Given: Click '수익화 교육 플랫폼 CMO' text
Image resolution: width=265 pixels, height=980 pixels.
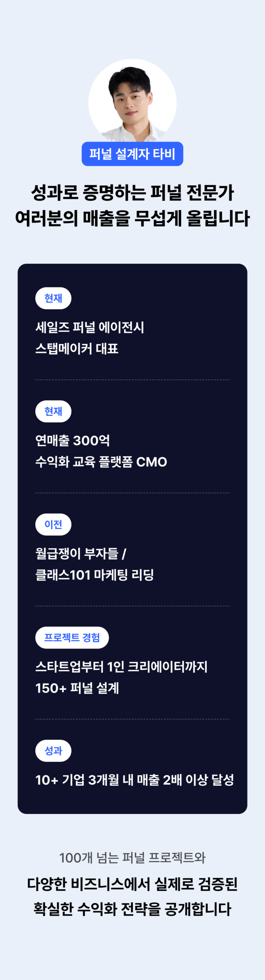Looking at the screenshot, I should (101, 462).
